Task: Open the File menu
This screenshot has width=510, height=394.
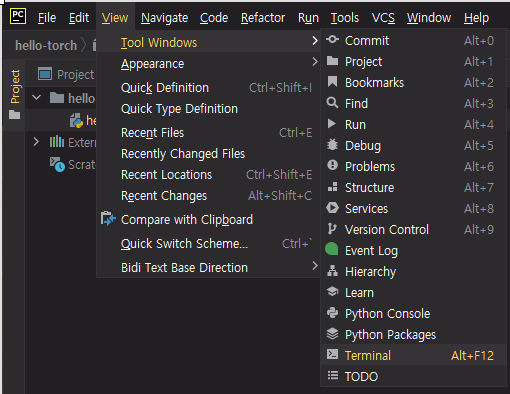Action: [47, 18]
